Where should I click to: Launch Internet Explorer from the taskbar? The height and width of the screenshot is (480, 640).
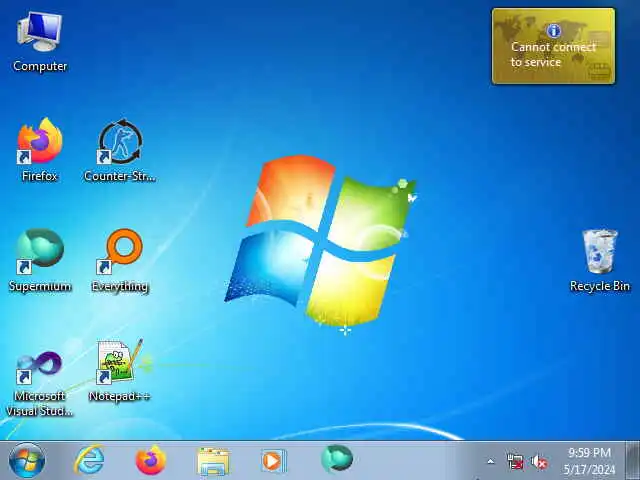click(x=89, y=460)
